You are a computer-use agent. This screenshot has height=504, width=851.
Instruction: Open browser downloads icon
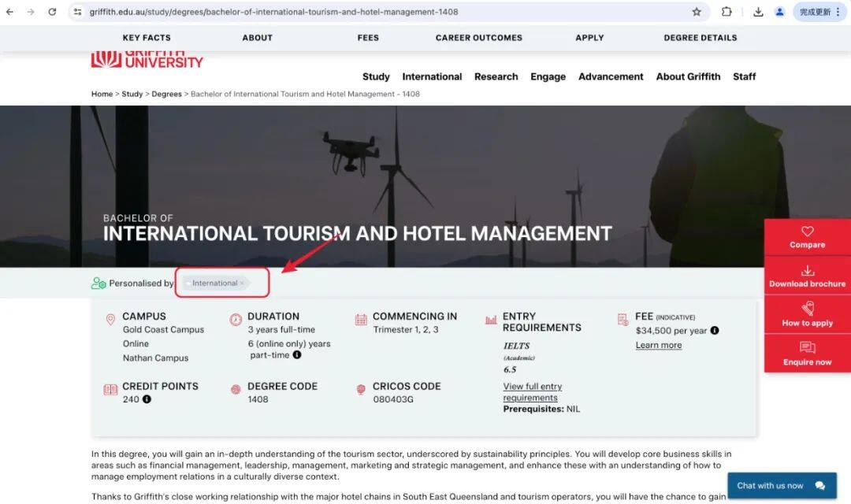click(758, 11)
